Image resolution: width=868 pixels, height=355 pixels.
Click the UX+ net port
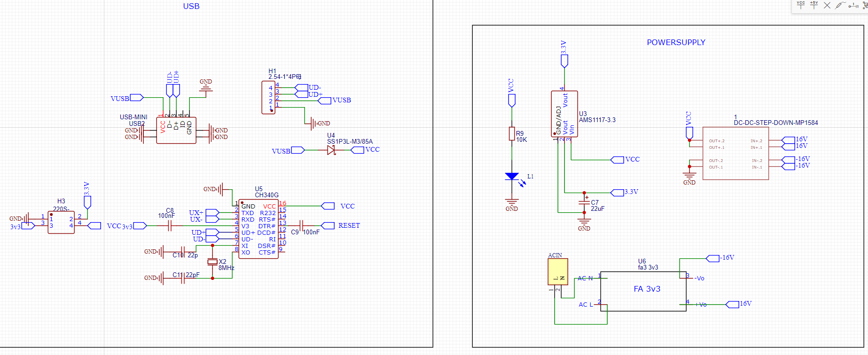coord(204,213)
